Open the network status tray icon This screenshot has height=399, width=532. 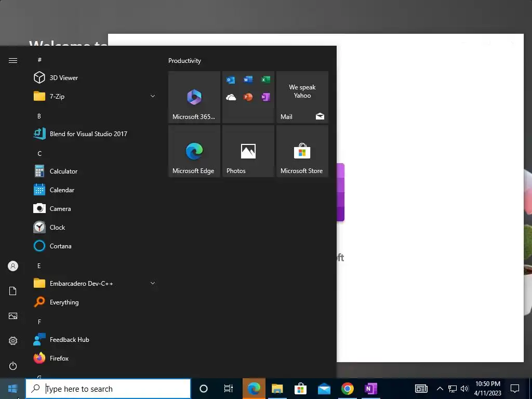click(x=453, y=389)
